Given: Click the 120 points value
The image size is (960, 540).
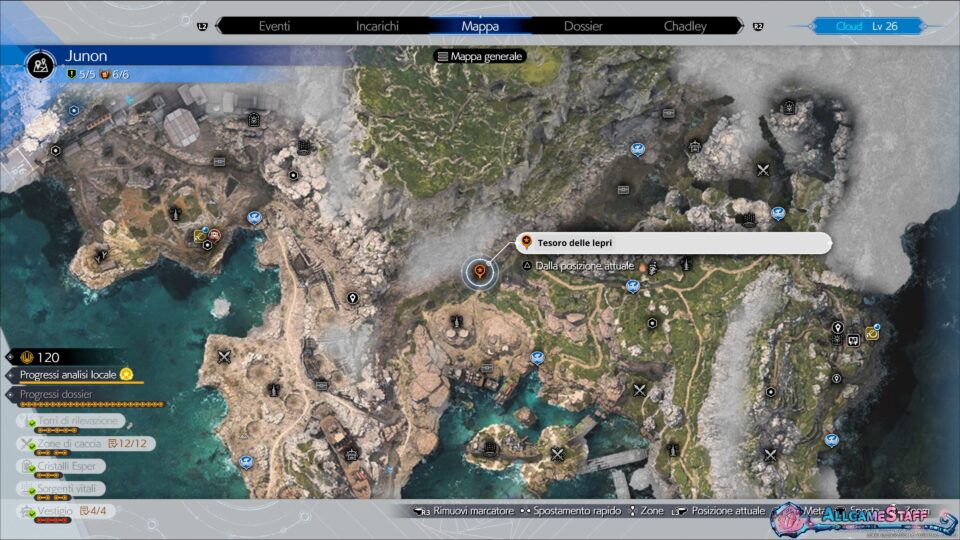Looking at the screenshot, I should tap(48, 357).
